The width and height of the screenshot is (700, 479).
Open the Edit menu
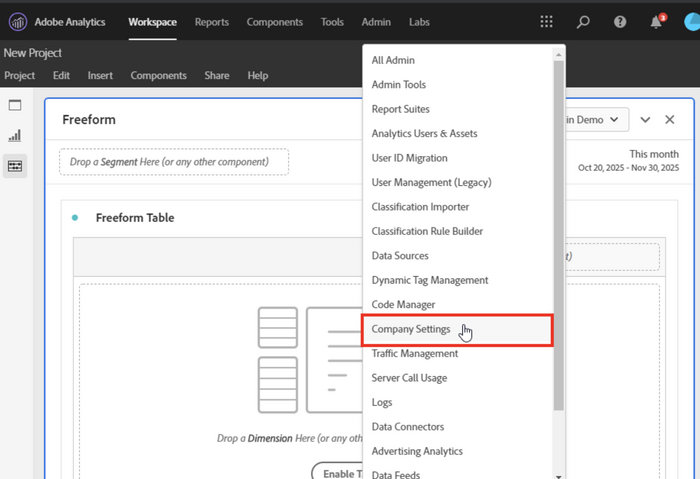[61, 75]
